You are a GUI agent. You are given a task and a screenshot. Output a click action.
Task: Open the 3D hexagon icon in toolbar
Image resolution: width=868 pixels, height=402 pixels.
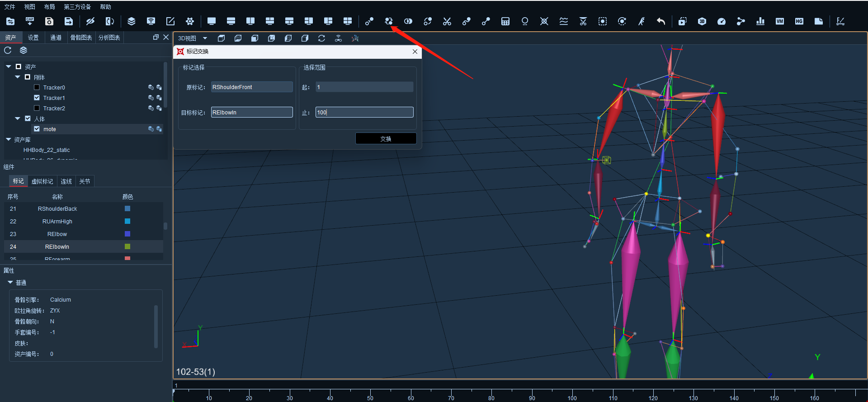[702, 21]
